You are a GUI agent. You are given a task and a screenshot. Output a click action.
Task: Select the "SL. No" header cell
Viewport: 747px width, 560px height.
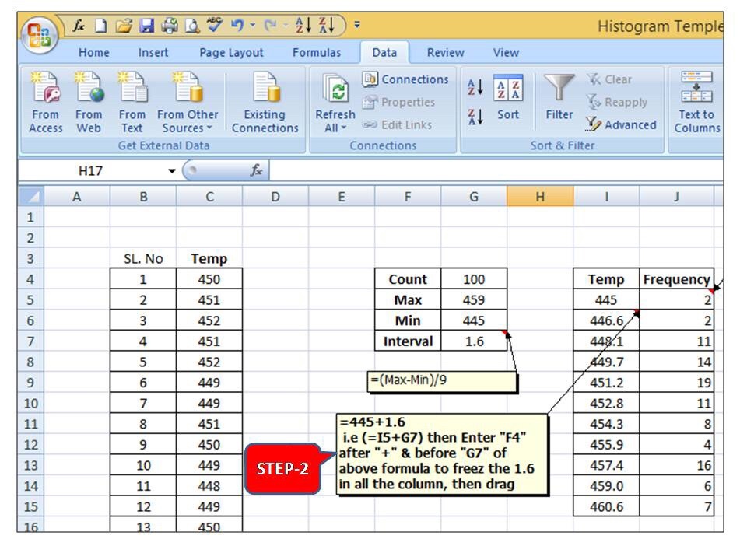(x=143, y=258)
